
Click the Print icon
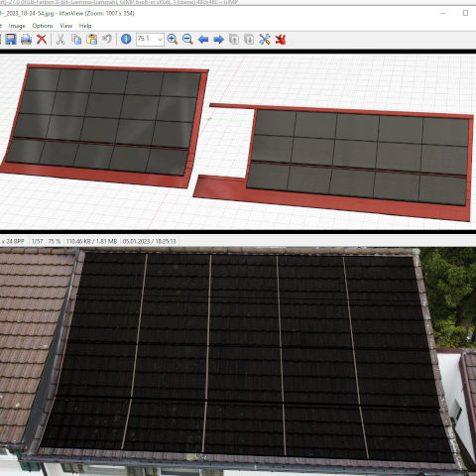[x=26, y=40]
